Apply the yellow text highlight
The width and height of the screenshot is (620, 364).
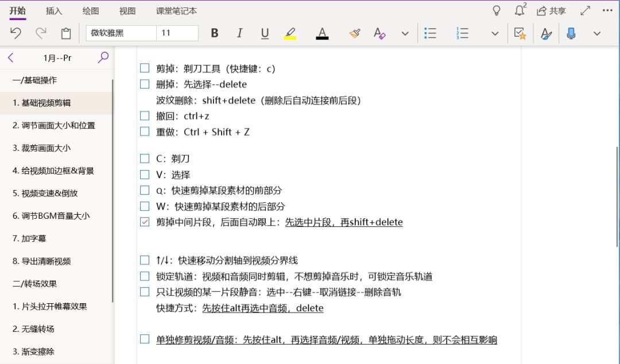click(x=290, y=33)
